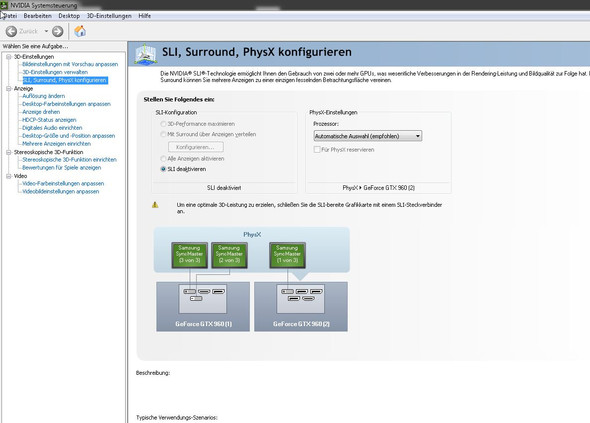Open Mehrere Anzeigen einrichten
The width and height of the screenshot is (590, 423).
(x=56, y=143)
